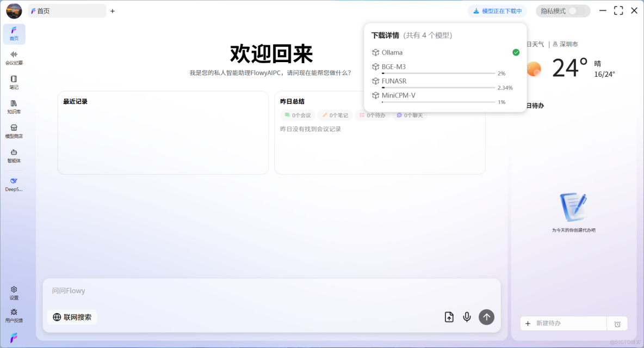Visit the 模型商店 model store
The width and height of the screenshot is (644, 348).
[x=14, y=131]
